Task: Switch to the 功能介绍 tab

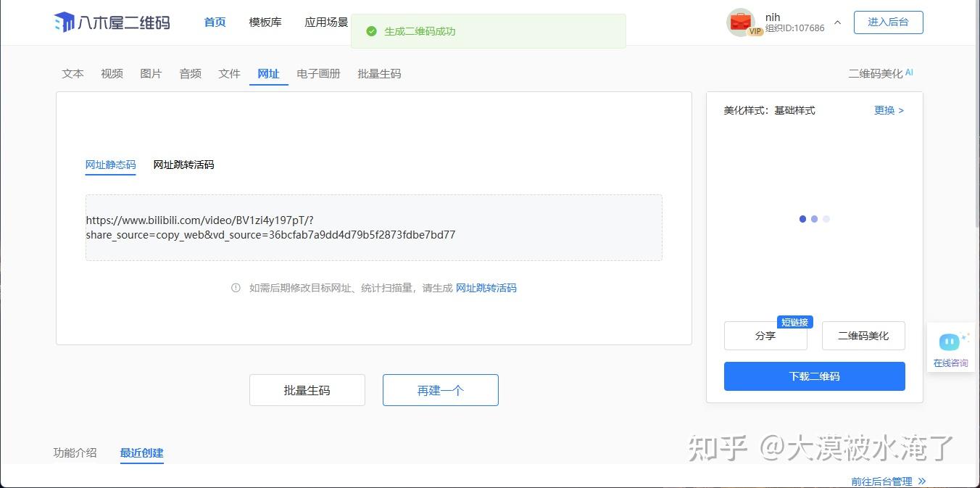Action: coord(75,452)
